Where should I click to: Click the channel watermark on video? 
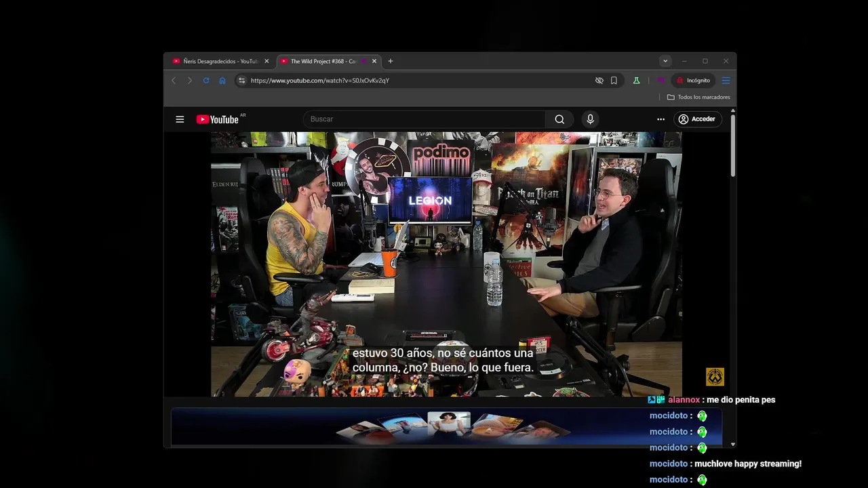coord(715,376)
